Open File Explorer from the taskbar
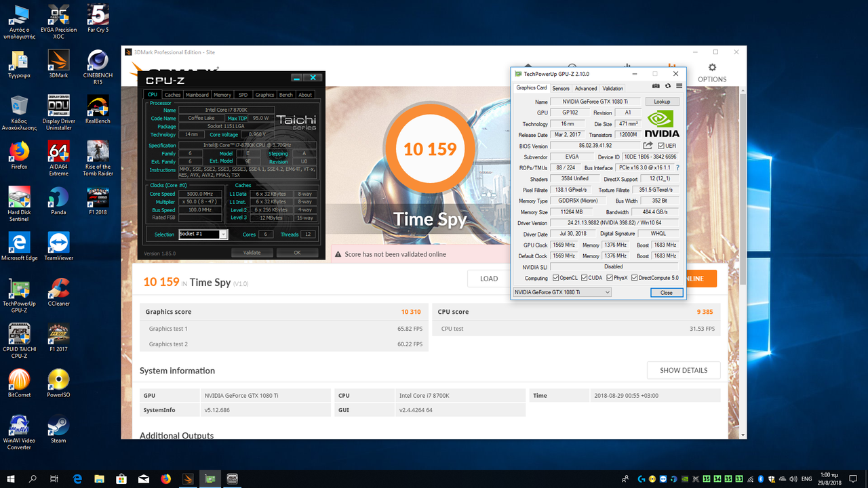The image size is (868, 488). click(x=100, y=479)
